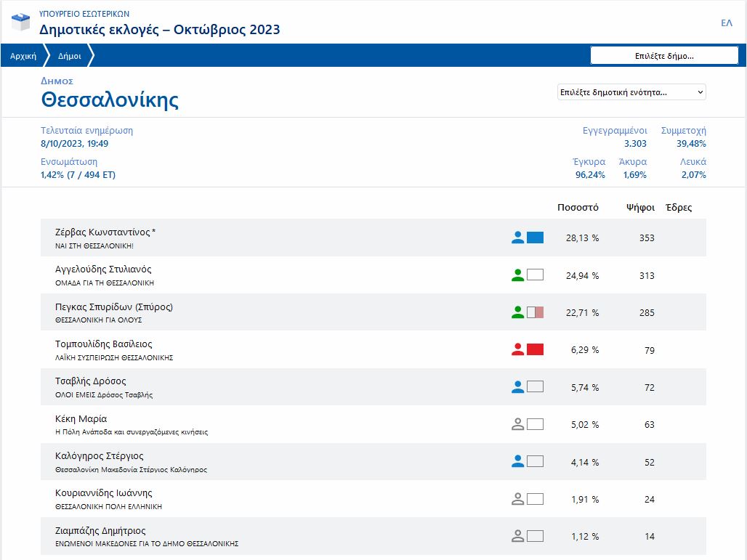
Task: Click the grey person icon for Κουριαννίδης Ιωάννης
Action: pos(517,499)
